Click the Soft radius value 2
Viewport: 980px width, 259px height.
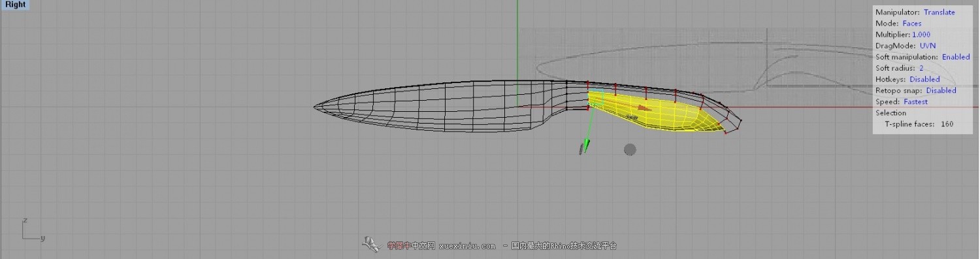pyautogui.click(x=921, y=68)
